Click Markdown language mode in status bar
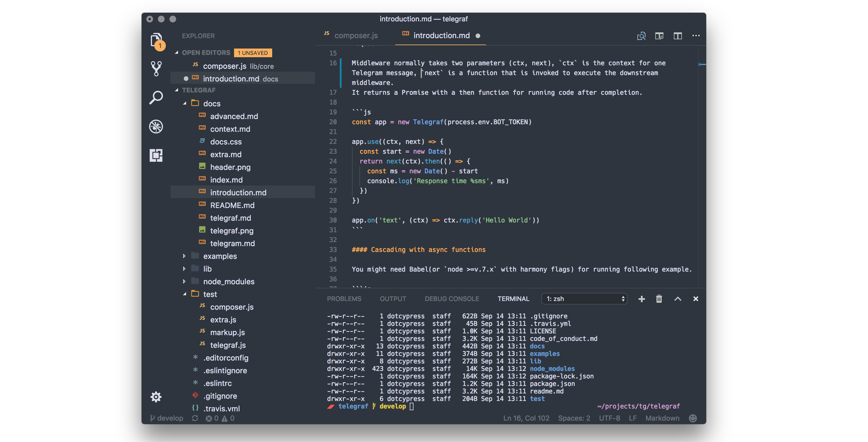868x442 pixels. [662, 418]
